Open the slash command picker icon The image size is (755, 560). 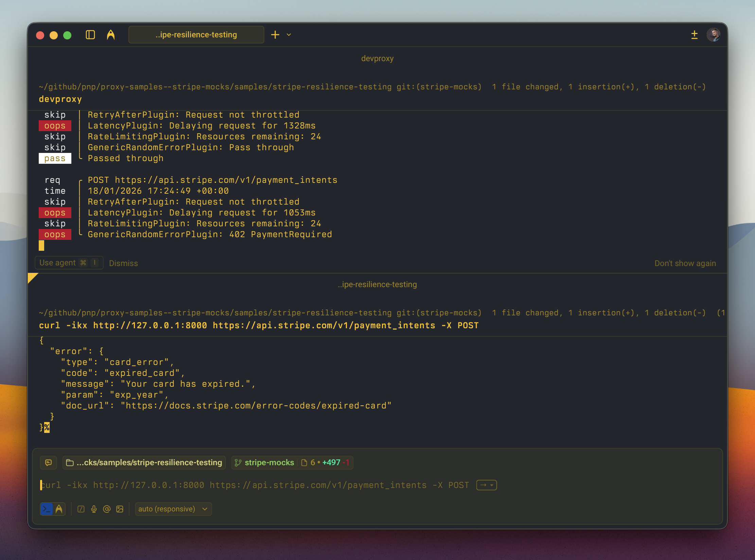pyautogui.click(x=81, y=509)
